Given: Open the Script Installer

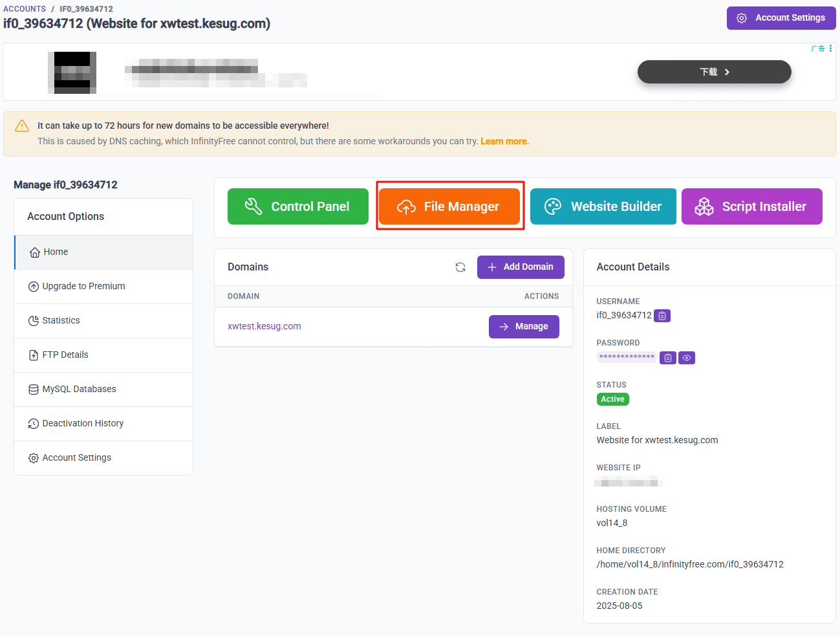Looking at the screenshot, I should point(751,206).
